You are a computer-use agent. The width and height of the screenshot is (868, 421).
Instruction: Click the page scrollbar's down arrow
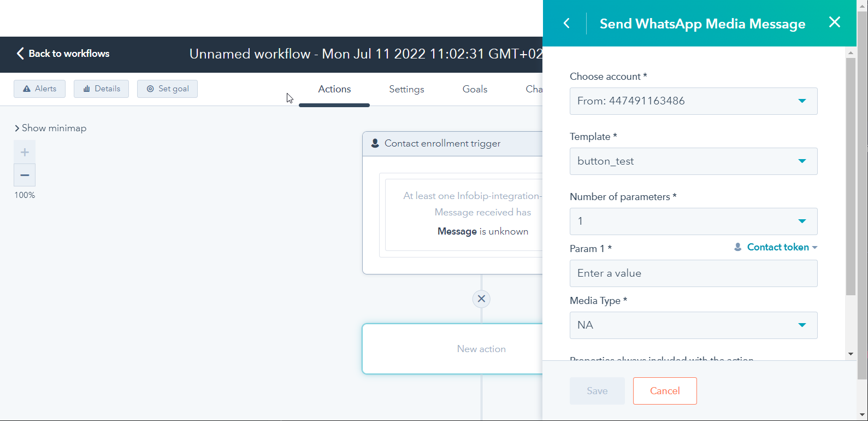click(863, 415)
